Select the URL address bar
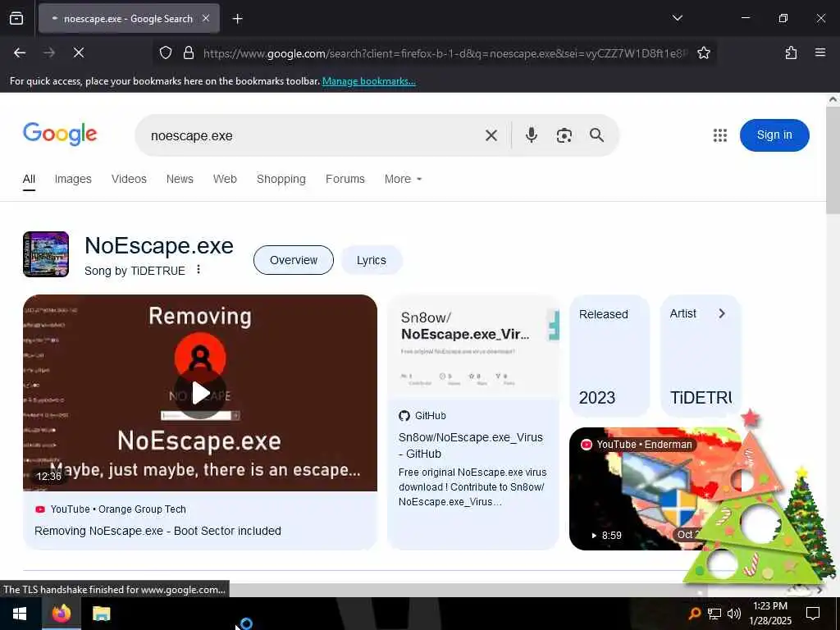840x630 pixels. click(x=445, y=53)
